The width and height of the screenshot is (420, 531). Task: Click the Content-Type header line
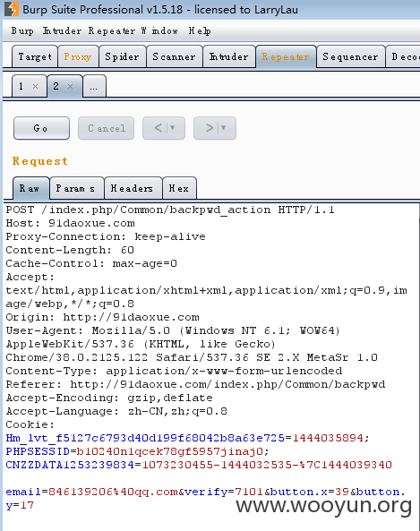point(174,371)
